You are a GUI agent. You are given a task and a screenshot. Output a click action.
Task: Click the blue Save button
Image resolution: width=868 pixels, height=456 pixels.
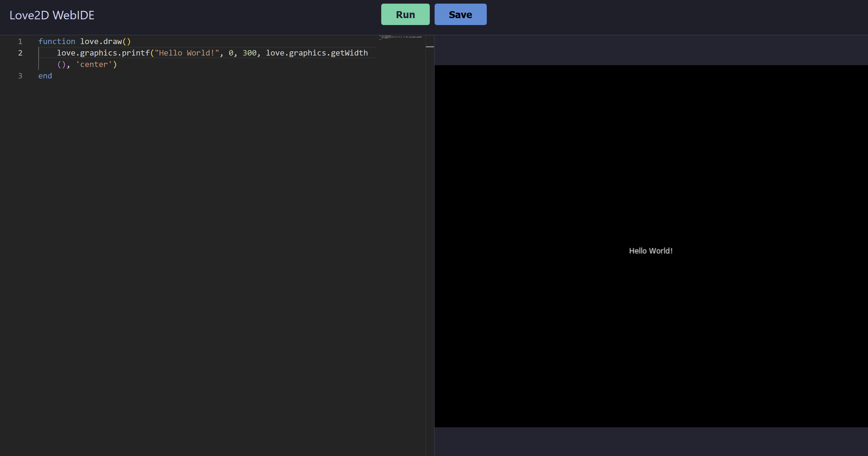(x=460, y=14)
